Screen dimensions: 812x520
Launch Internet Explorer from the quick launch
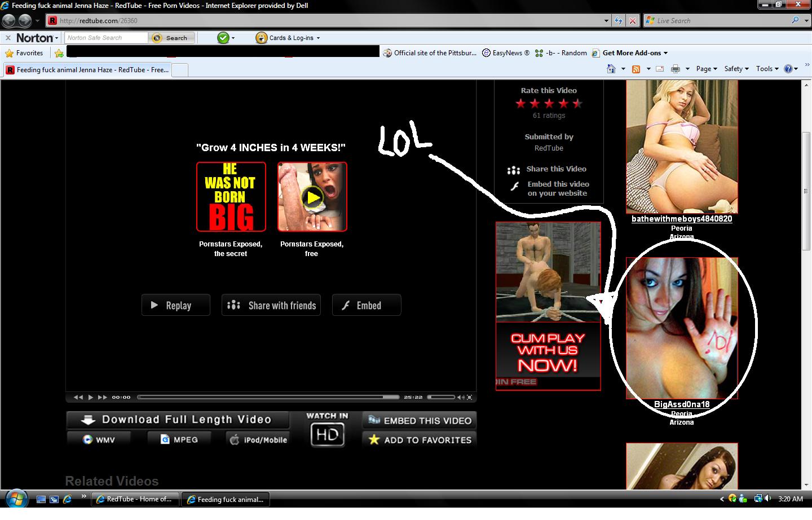68,499
